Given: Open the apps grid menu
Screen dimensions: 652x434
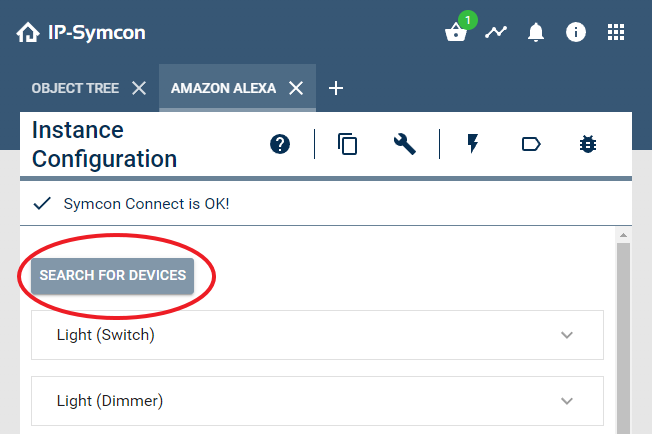Looking at the screenshot, I should tap(616, 32).
